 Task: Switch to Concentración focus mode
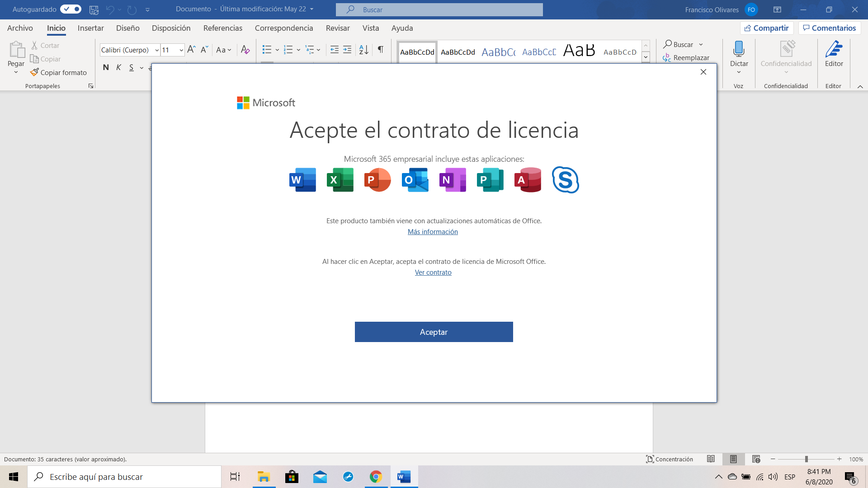tap(670, 459)
